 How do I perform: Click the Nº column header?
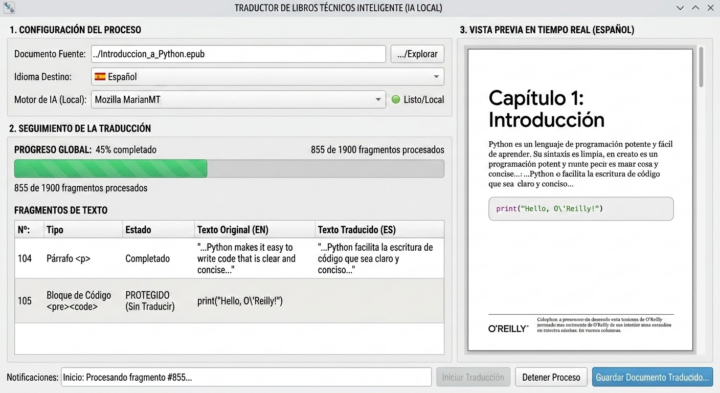pos(29,230)
